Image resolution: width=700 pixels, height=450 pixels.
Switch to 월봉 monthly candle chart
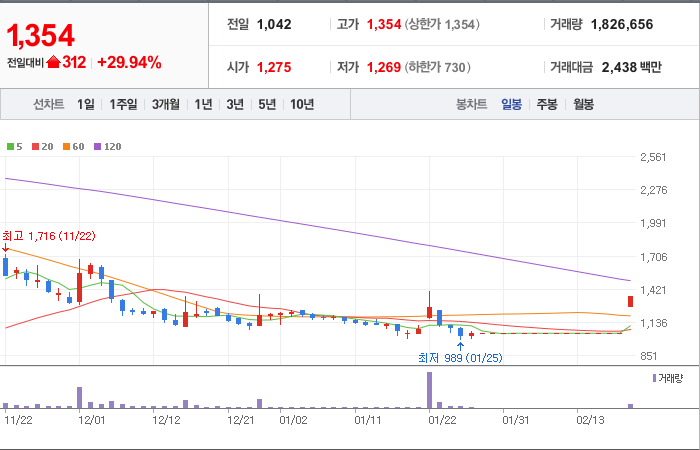(583, 104)
